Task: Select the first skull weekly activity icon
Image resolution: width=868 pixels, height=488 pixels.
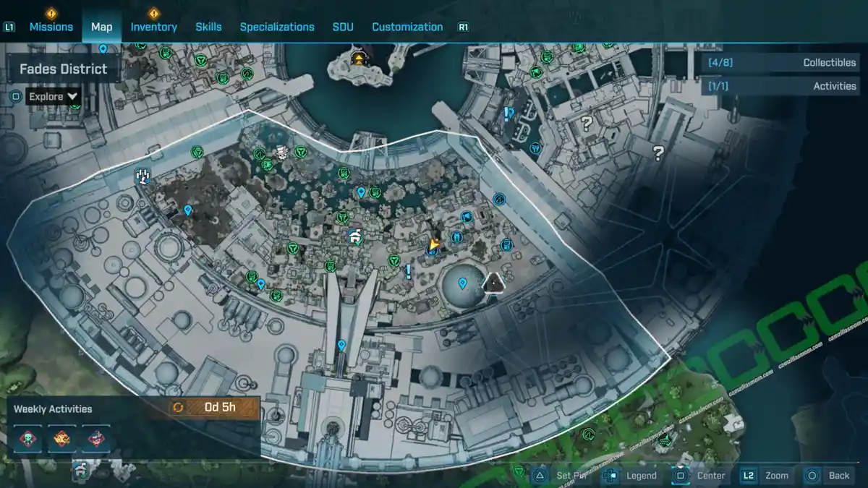Action: [27, 439]
